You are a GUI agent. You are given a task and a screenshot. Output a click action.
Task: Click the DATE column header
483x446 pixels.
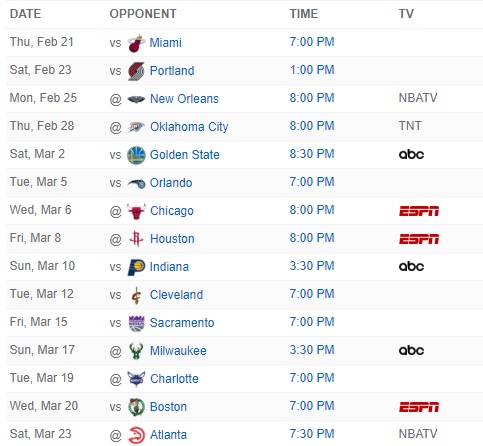tap(25, 14)
